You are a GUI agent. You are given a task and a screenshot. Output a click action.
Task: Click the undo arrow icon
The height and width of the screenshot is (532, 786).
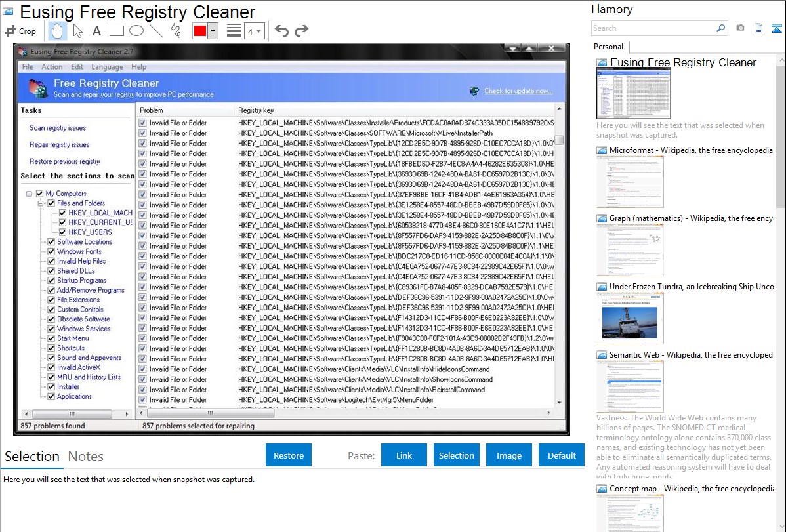[281, 31]
